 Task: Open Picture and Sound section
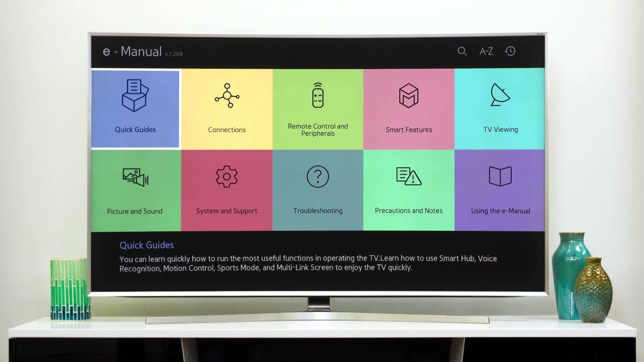135,190
